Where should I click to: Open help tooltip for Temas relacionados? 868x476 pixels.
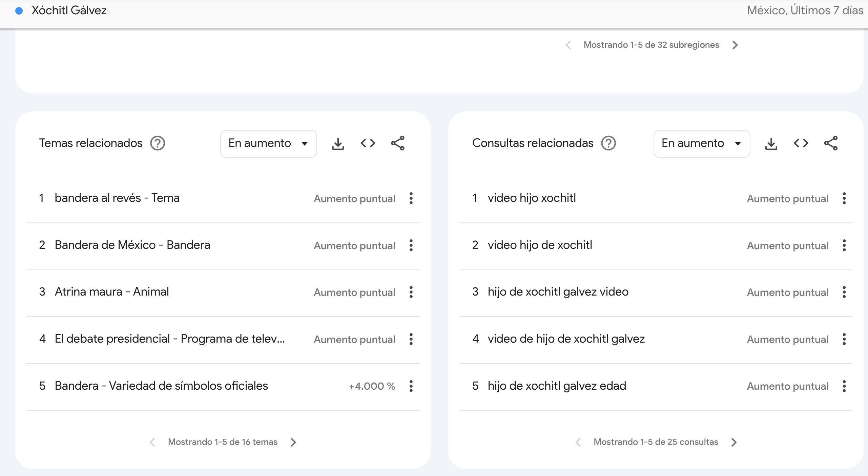pos(158,143)
